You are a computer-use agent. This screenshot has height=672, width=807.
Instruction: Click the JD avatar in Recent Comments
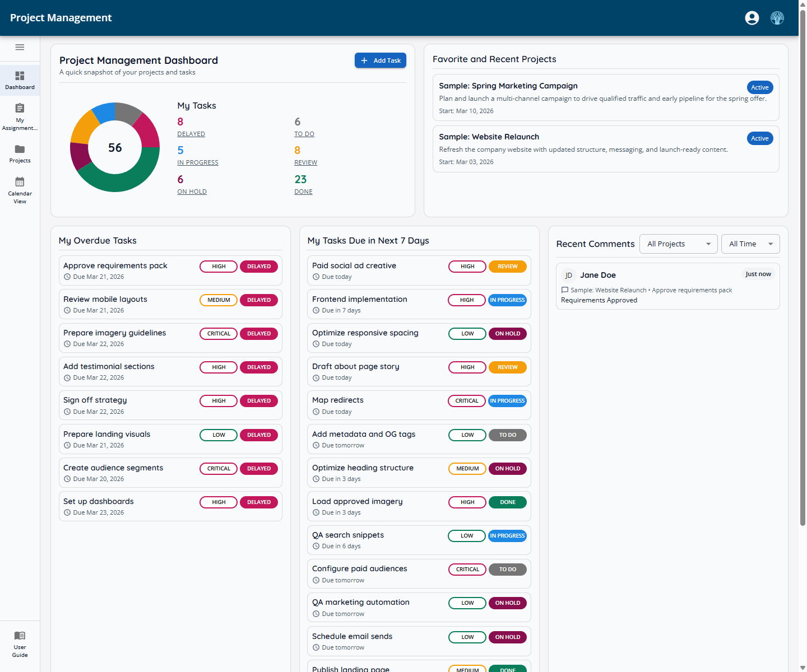coord(568,275)
